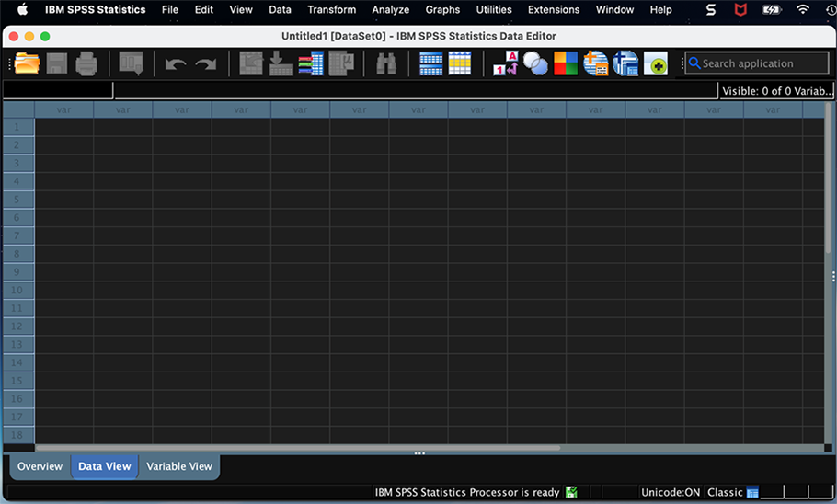Click the Classic blue table status icon
Image resolution: width=837 pixels, height=504 pixels.
[x=752, y=493]
